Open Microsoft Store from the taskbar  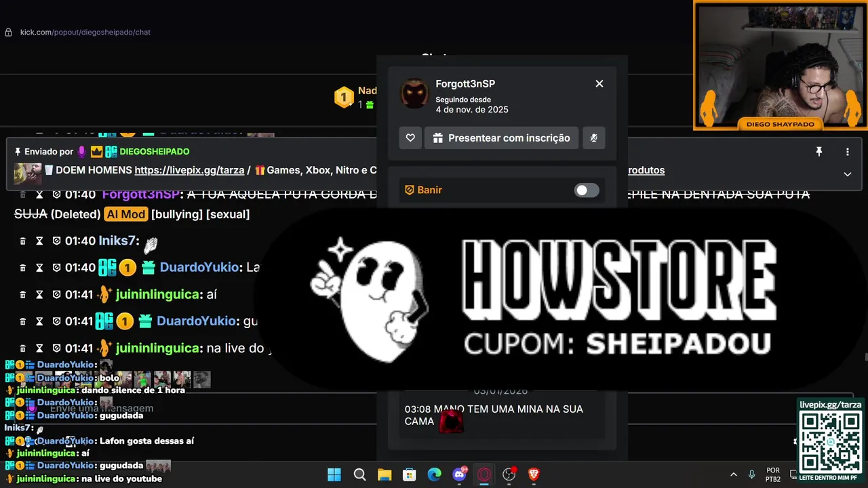pos(410,474)
